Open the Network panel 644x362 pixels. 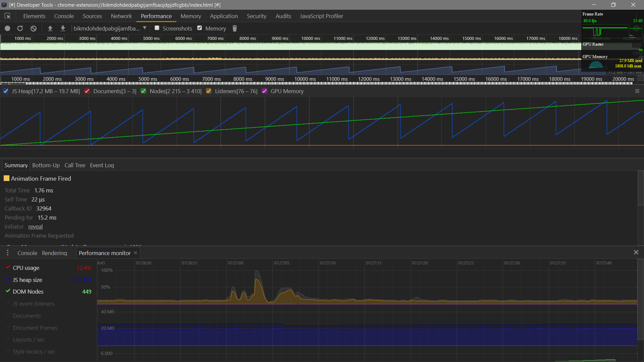point(121,16)
